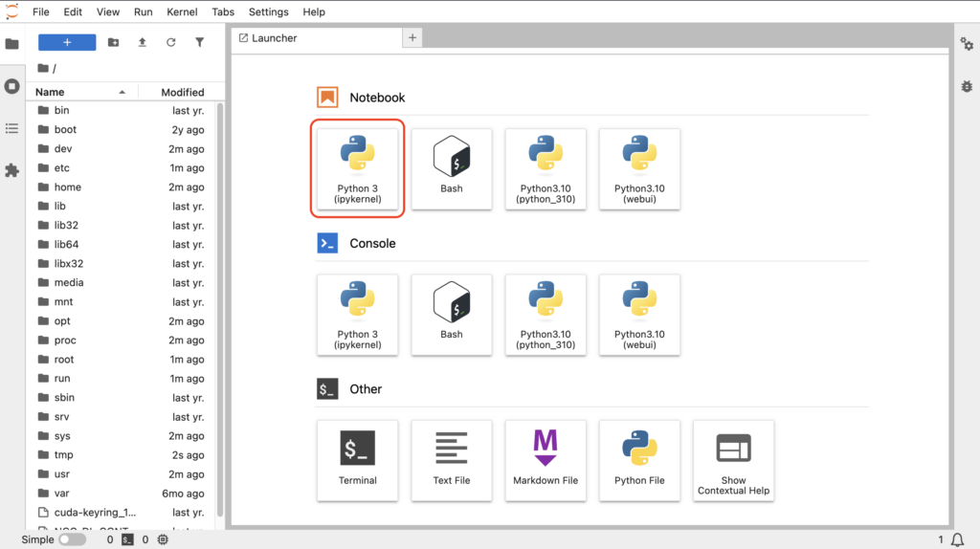Add new tab with plus button
This screenshot has width=980, height=549.
tap(412, 38)
